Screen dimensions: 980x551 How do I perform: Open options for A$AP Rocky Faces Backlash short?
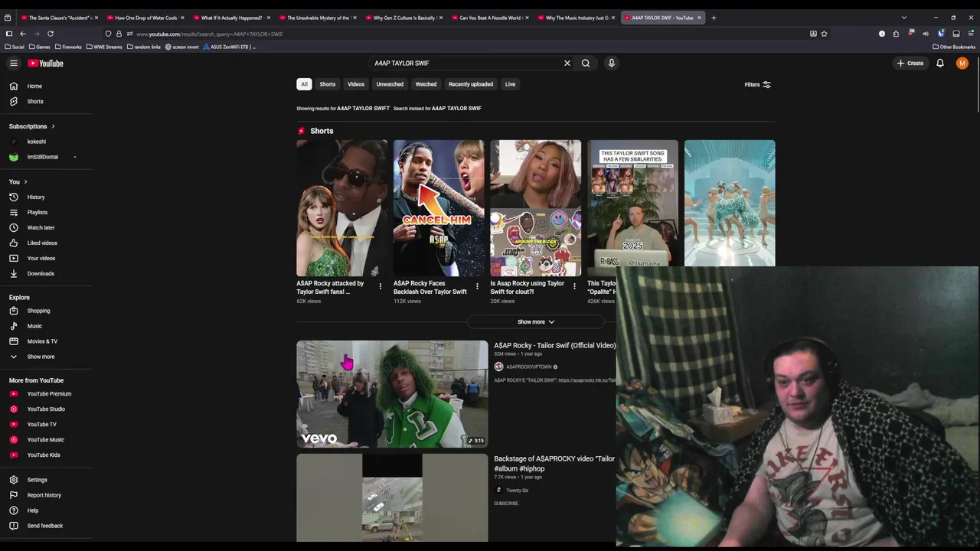coord(477,286)
